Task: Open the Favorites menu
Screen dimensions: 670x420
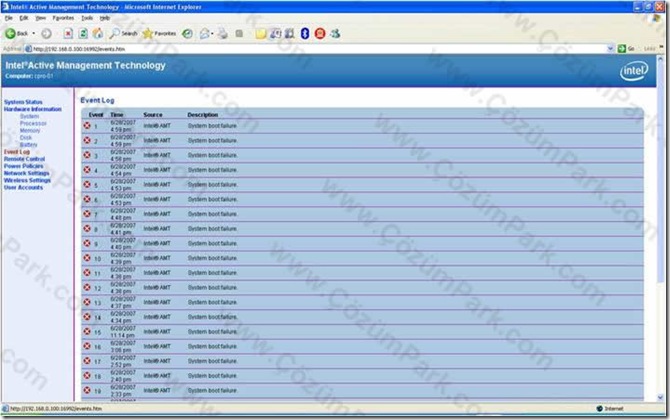Action: click(x=63, y=18)
